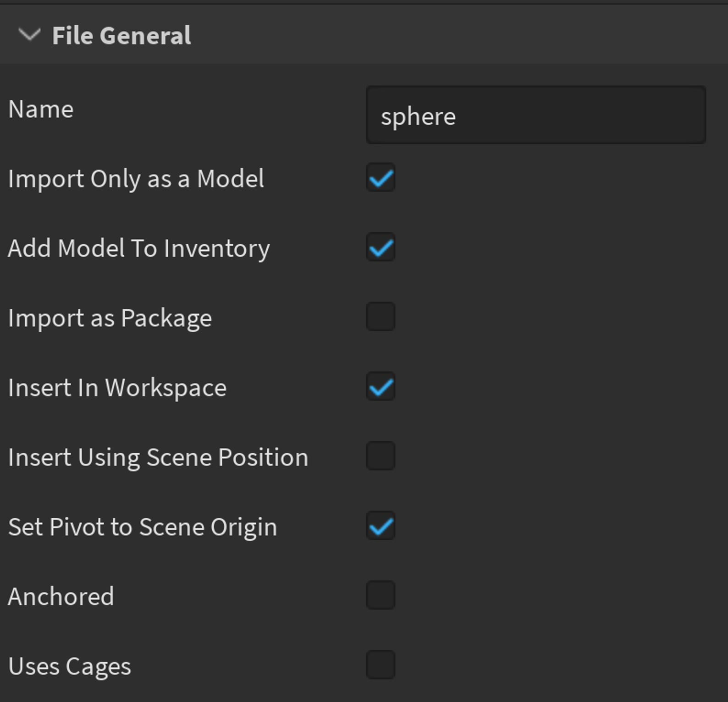Screen dimensions: 728x702
Task: Enable Insert Using Scene Position checkbox
Action: coord(381,456)
